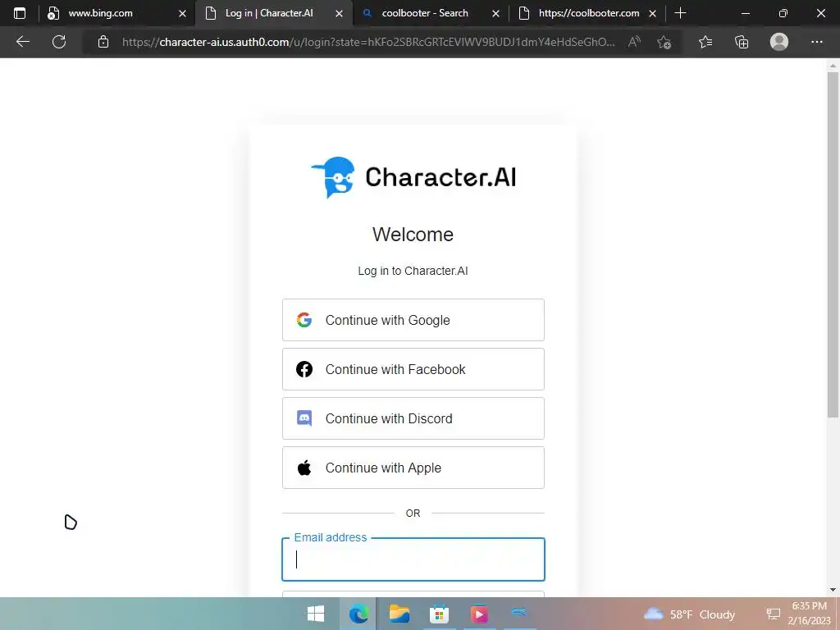
Task: Click Continue with Google button
Action: (x=413, y=320)
